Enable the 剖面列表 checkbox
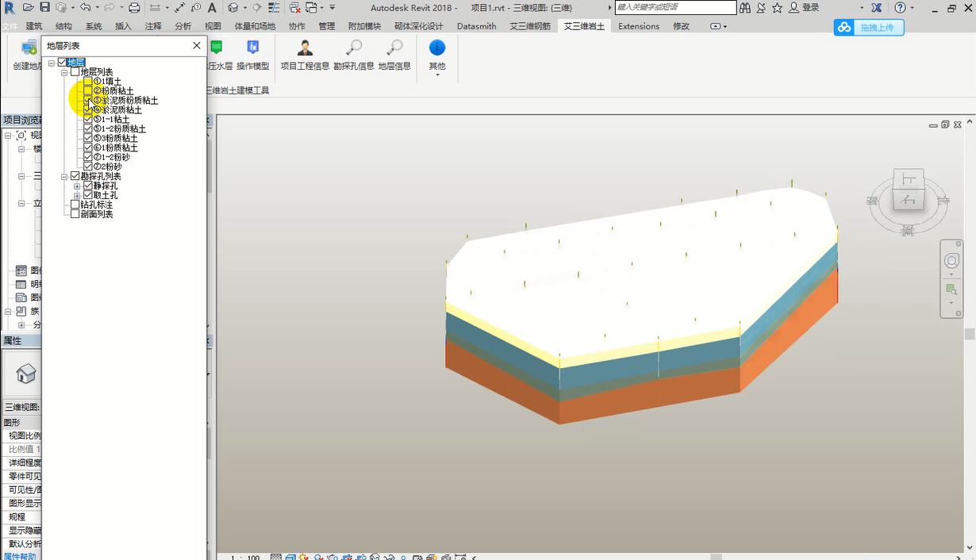The width and height of the screenshot is (976, 560). point(75,214)
